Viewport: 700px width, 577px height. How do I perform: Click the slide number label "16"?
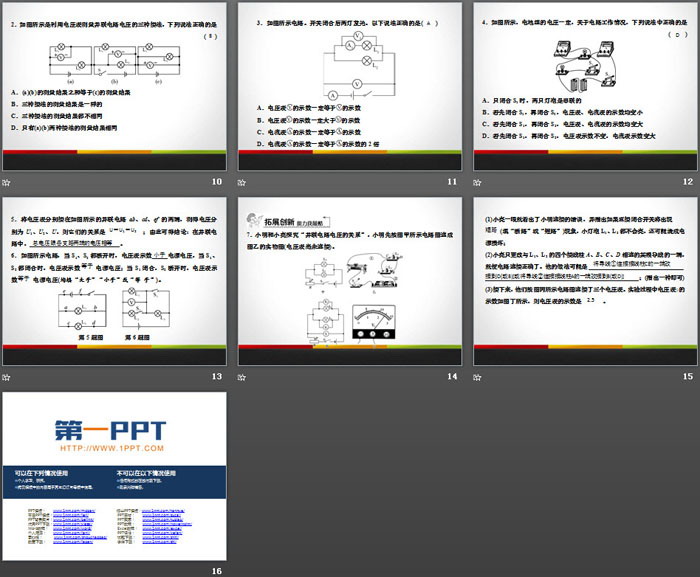pos(217,571)
